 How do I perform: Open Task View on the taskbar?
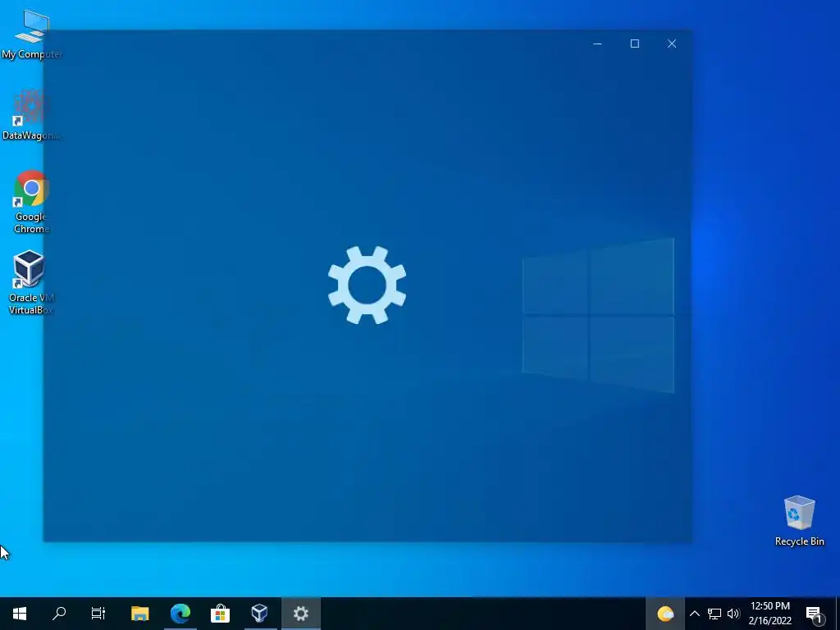point(98,614)
